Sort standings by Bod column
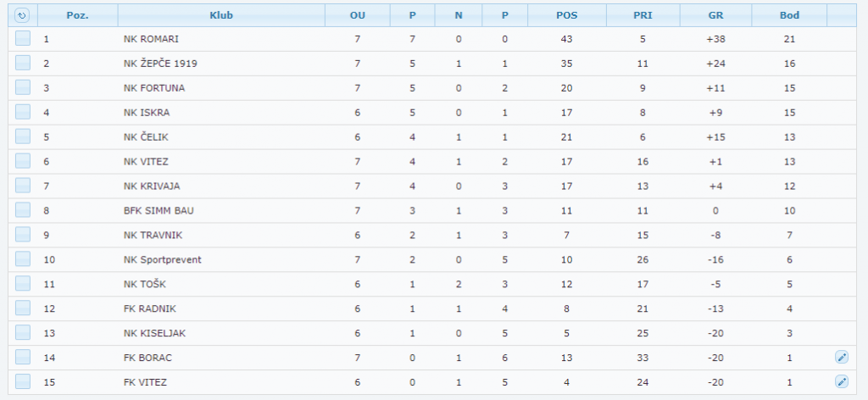Screen dimensions: 868x400 [x=789, y=15]
